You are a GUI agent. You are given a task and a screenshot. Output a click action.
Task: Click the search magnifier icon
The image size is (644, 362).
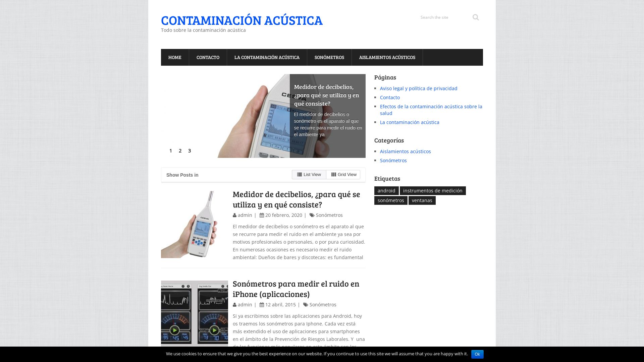(476, 17)
